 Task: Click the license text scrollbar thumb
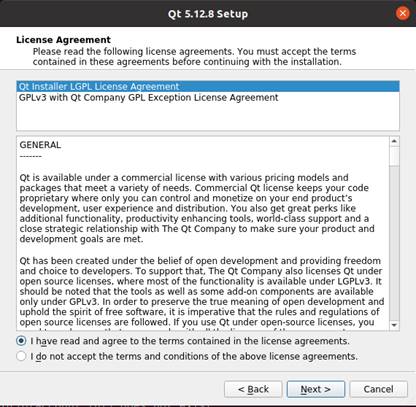pos(394,156)
